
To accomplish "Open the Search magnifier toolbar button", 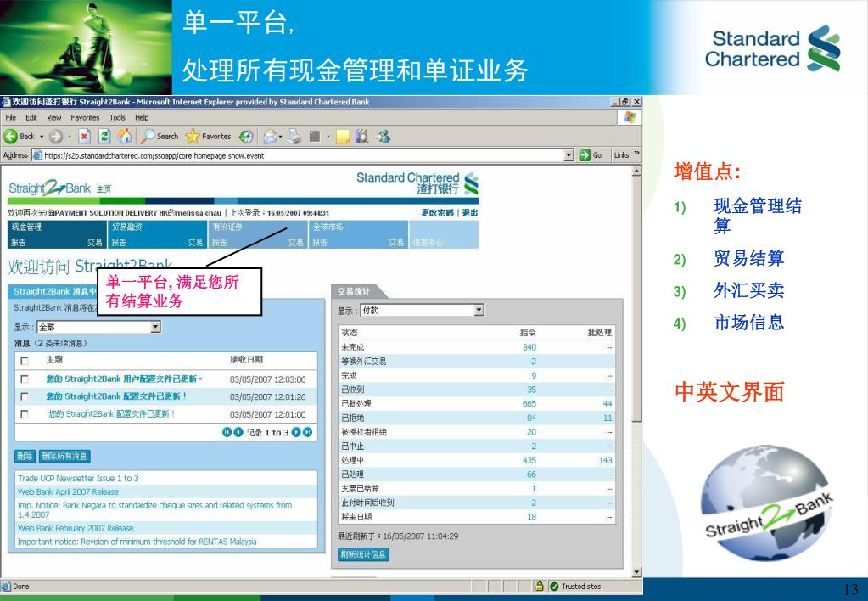I will [159, 137].
